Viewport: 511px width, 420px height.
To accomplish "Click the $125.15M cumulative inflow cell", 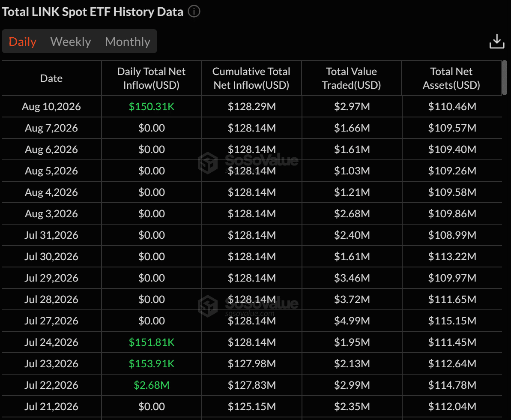I will coord(251,407).
